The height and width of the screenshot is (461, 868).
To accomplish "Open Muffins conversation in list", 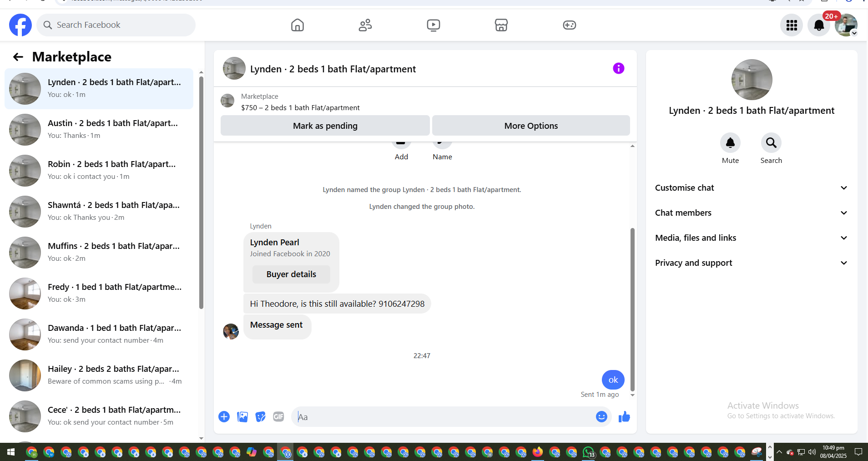I will (99, 253).
